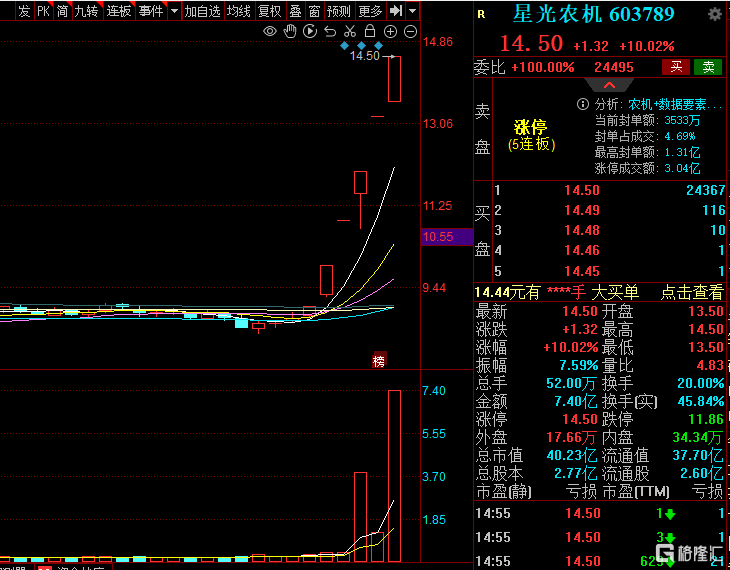This screenshot has width=730, height=570.
Task: Open the 复权 adjustment option
Action: pos(270,11)
